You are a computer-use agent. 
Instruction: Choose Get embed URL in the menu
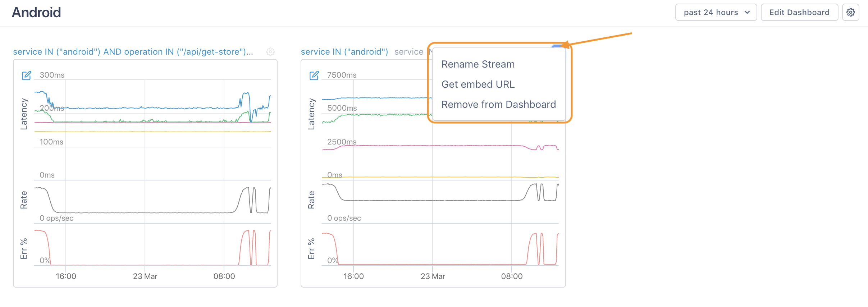coord(478,84)
